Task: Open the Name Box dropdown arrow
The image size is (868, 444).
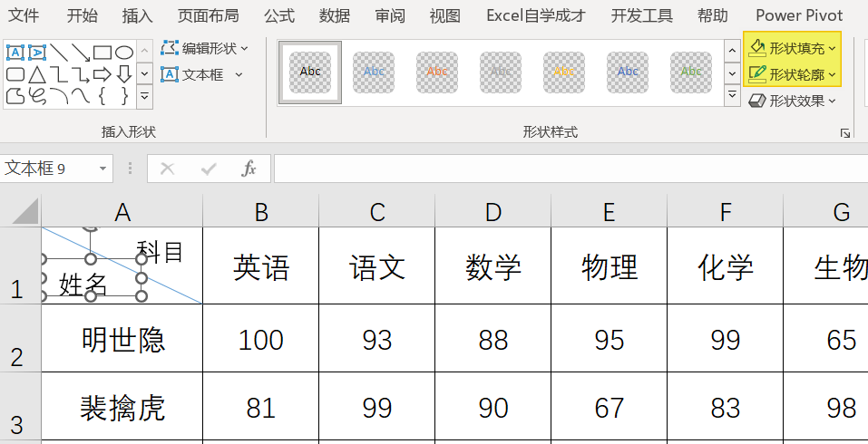Action: (102, 169)
